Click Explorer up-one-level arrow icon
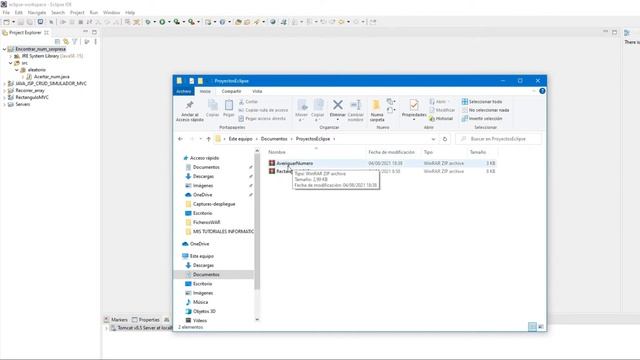This screenshot has width=640, height=360. coord(209,139)
